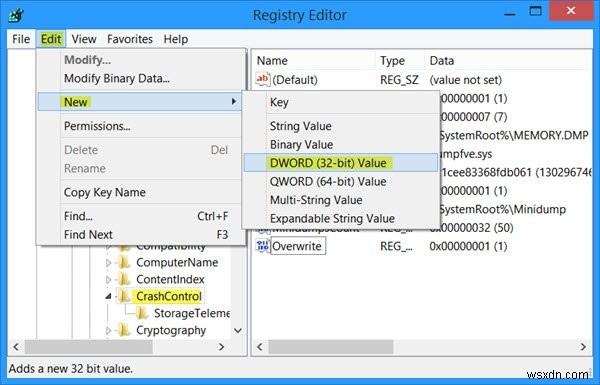Click the tree pane horizontal scrollbar thumb

[89, 347]
